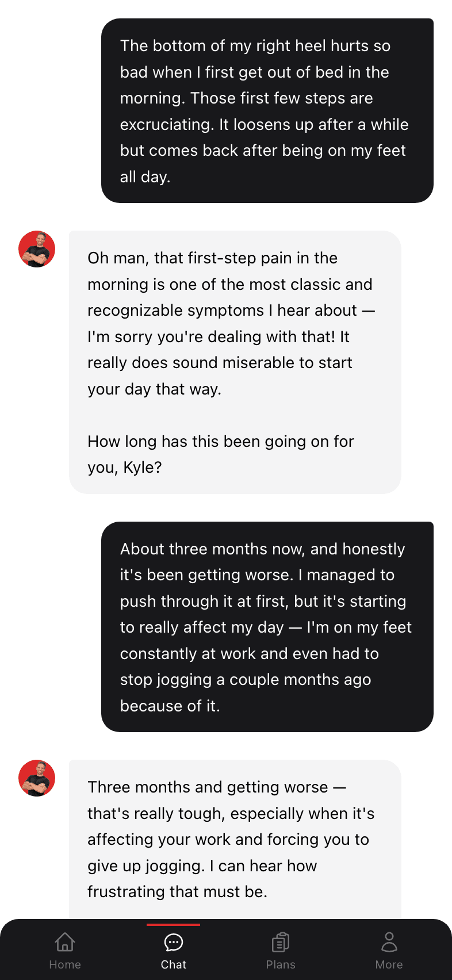
Task: Open the Home tab icon
Action: 65,942
